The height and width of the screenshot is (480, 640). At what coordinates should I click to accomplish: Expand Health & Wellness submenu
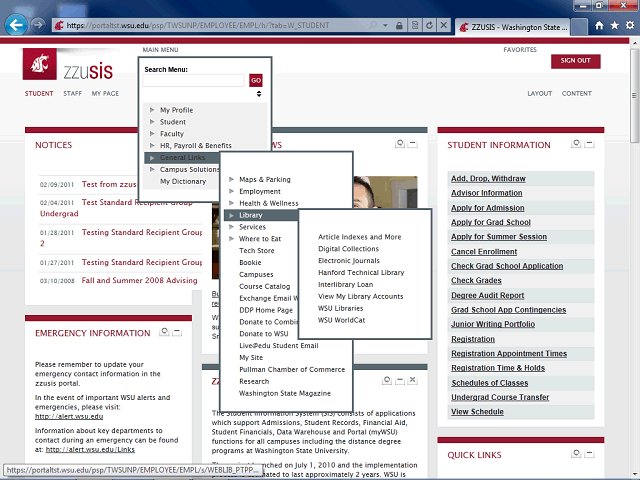(x=231, y=203)
